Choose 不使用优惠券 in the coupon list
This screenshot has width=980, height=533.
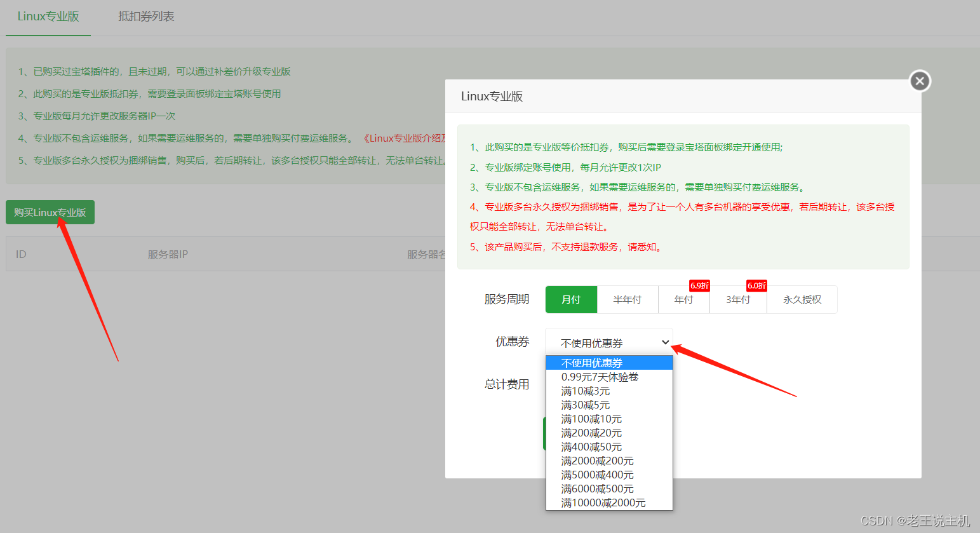tap(609, 363)
